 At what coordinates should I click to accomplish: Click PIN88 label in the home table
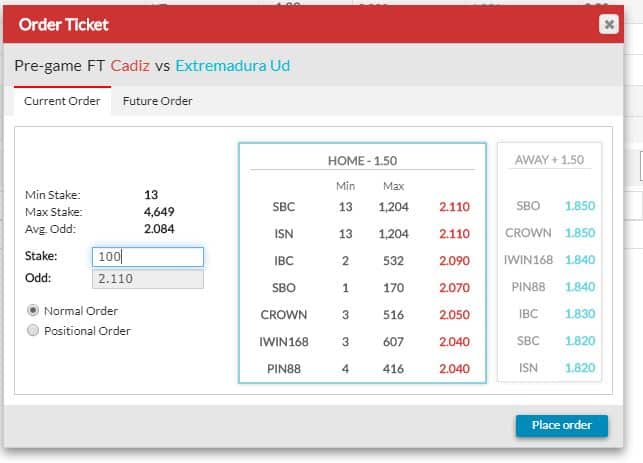pyautogui.click(x=284, y=369)
